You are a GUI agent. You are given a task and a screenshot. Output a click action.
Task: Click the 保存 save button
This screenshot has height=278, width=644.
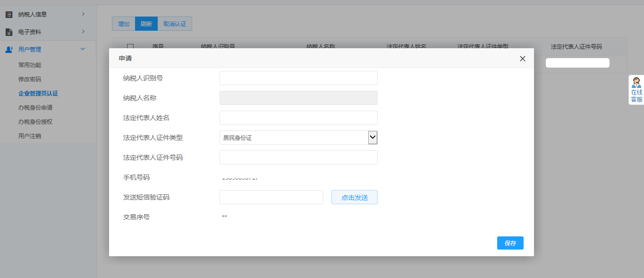510,243
